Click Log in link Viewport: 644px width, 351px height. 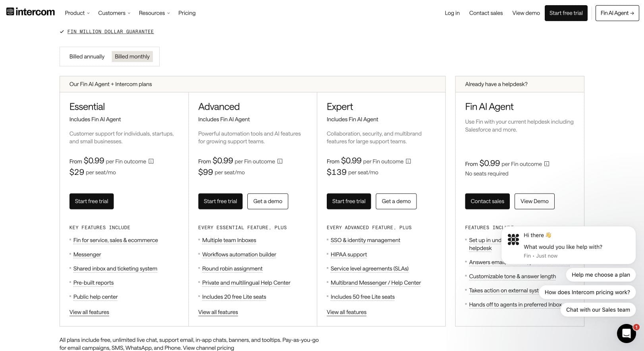click(x=452, y=13)
